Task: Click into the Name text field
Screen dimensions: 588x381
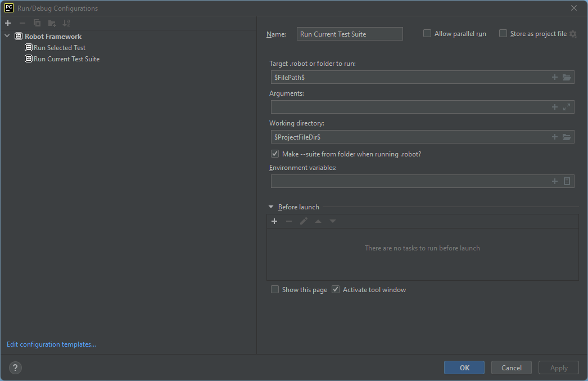Action: tap(350, 34)
